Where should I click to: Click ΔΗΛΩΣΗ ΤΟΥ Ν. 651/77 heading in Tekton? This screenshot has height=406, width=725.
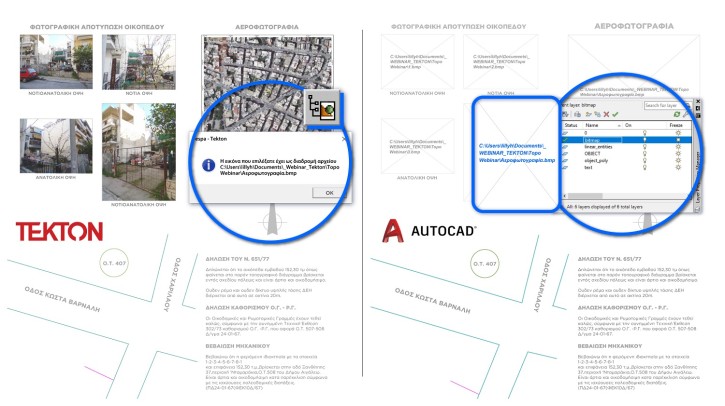(237, 259)
